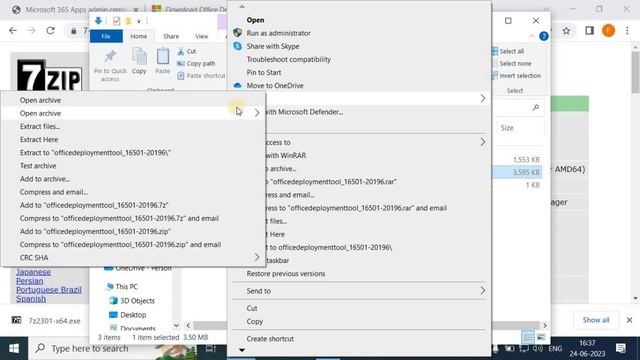Viewport: 640px width, 360px height.
Task: Click Chrome reload page icon
Action: (50, 31)
